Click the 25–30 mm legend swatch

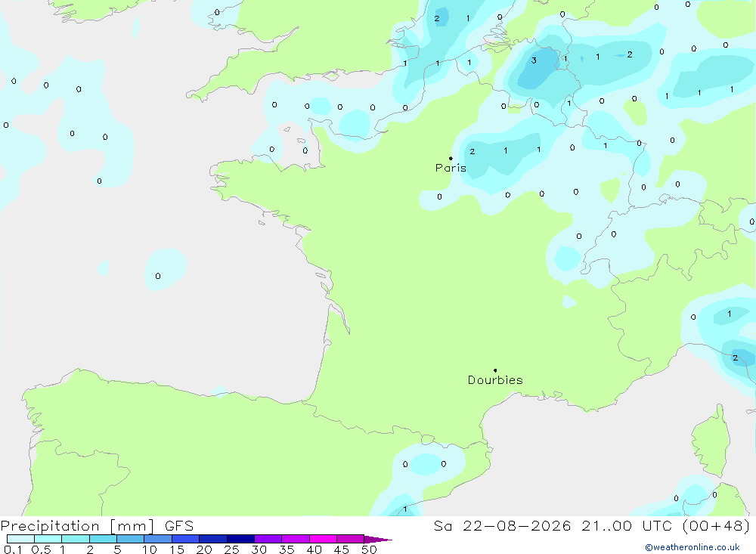(240, 539)
